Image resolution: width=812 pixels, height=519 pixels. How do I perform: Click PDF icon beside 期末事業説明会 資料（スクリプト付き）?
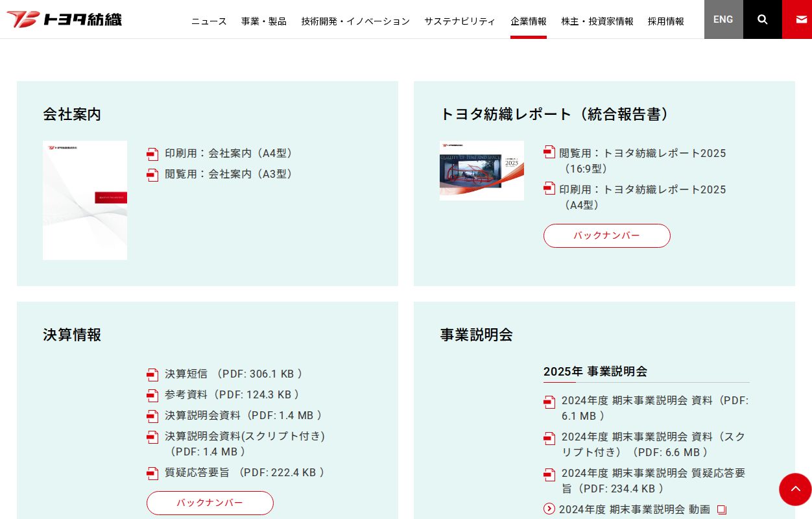(x=549, y=439)
